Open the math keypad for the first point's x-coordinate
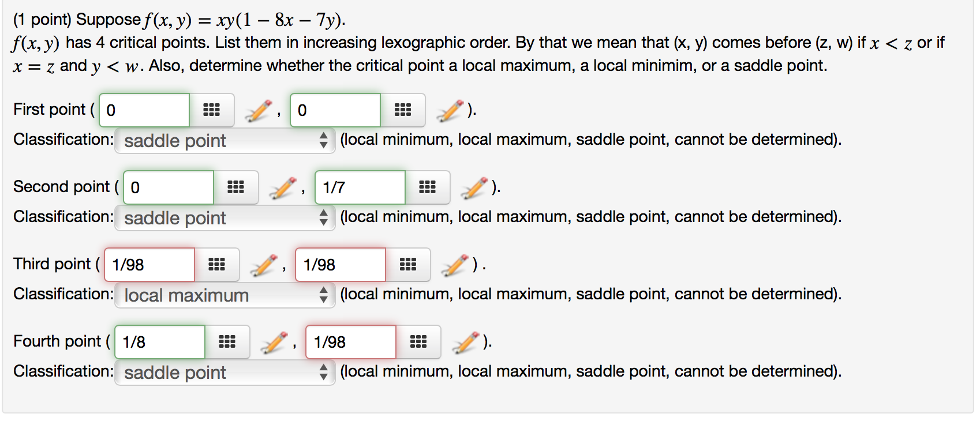This screenshot has width=980, height=421. [211, 110]
